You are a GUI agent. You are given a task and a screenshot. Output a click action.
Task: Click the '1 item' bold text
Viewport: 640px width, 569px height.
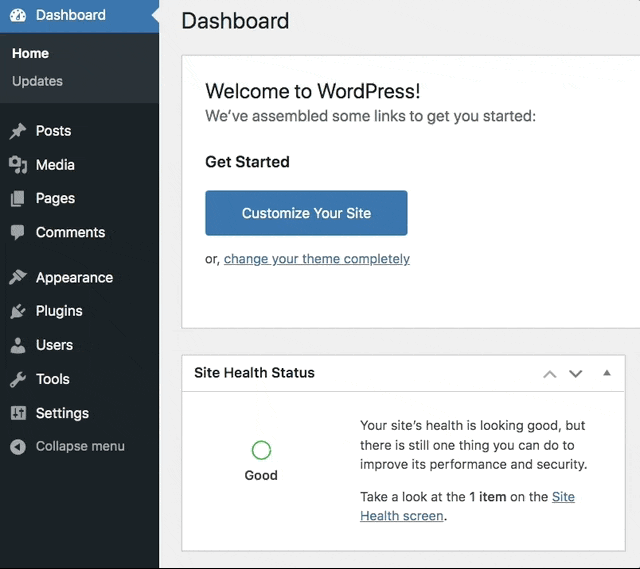488,497
